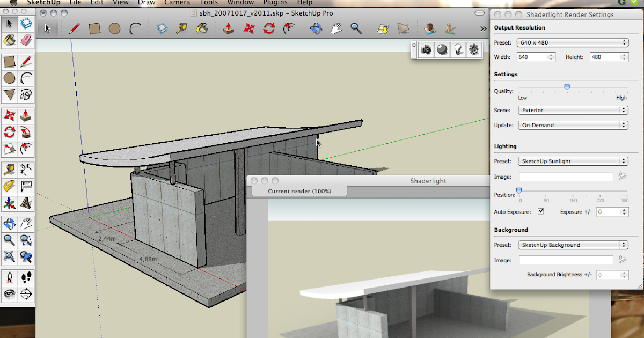The width and height of the screenshot is (644, 338).
Task: Activate the Walk footprints tool
Action: pos(26,277)
